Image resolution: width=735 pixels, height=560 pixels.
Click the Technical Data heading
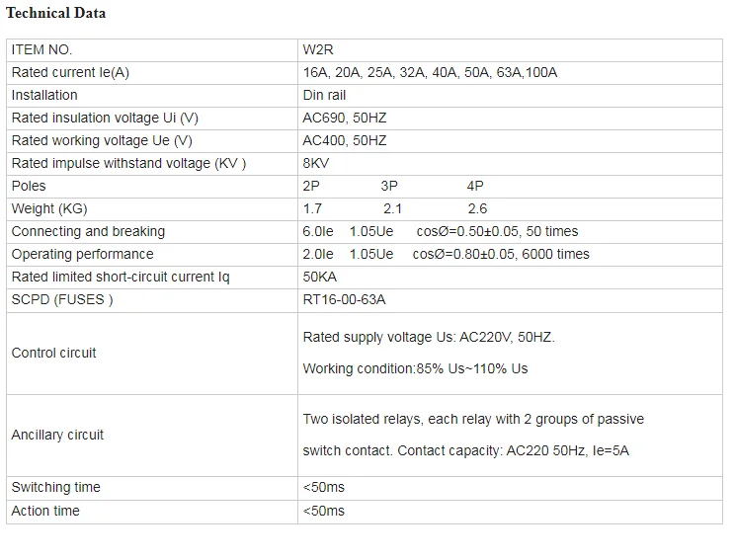[55, 13]
